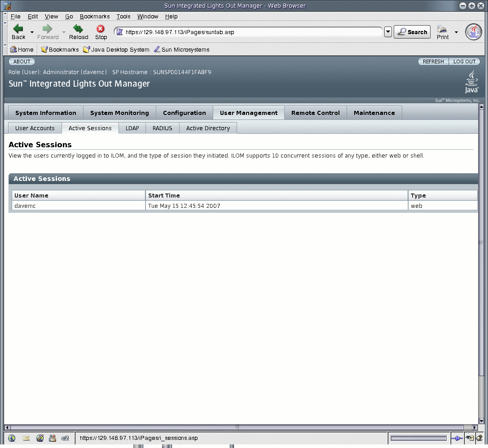The height and width of the screenshot is (448, 488).
Task: Open the URL history dropdown
Action: [388, 32]
